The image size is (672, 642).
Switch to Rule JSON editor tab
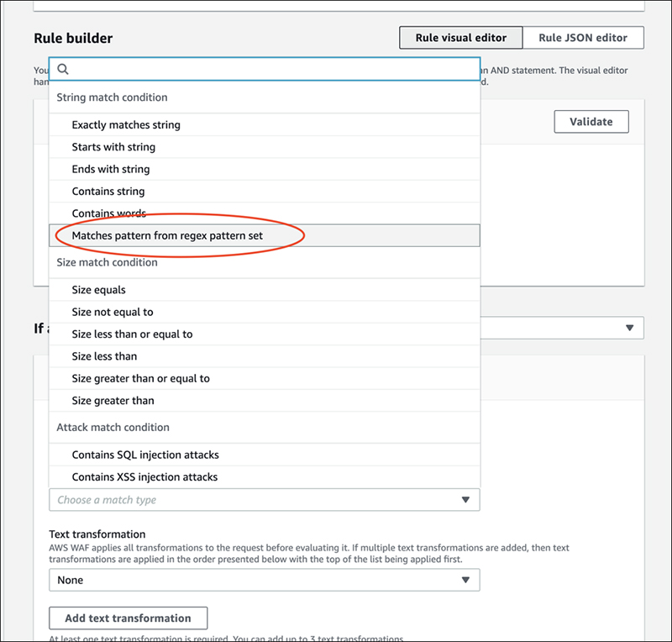583,38
